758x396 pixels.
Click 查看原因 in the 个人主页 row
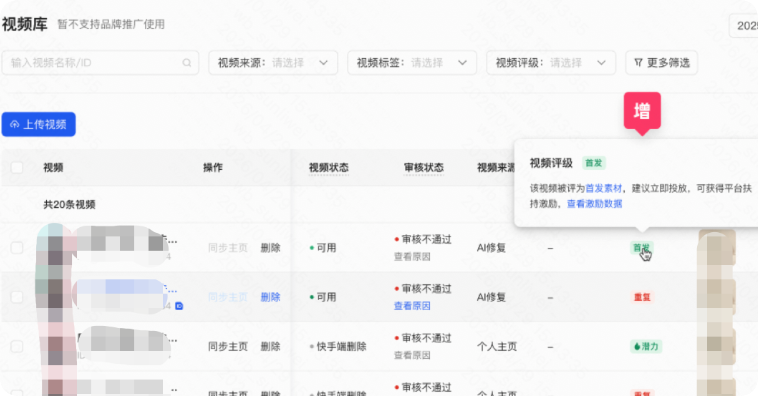click(x=412, y=355)
